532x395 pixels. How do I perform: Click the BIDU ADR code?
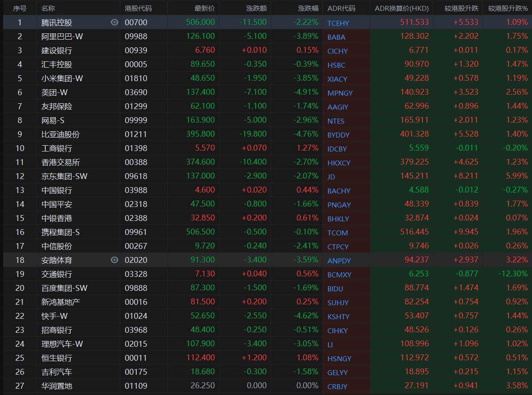[335, 289]
